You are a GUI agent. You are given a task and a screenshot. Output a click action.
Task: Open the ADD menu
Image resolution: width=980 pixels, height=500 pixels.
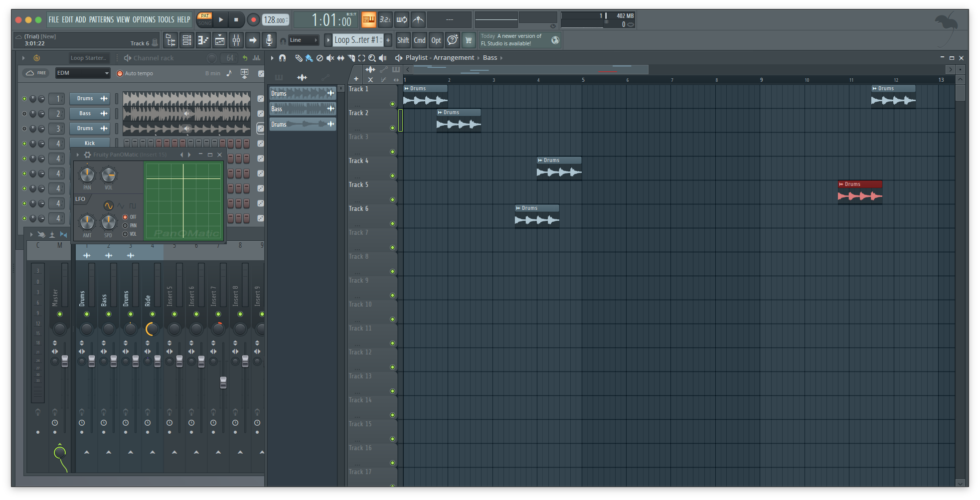(81, 20)
